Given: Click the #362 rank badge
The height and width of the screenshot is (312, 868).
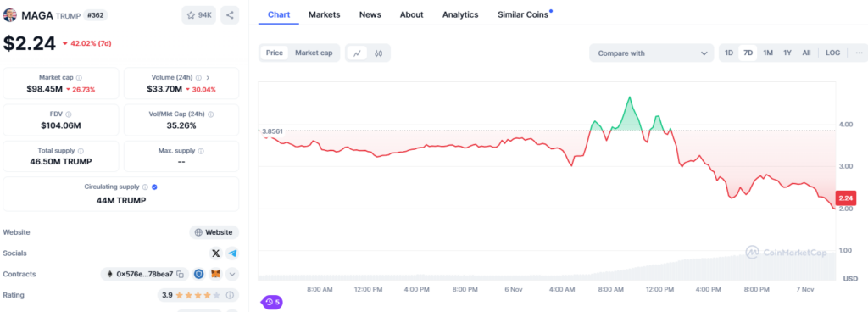Looking at the screenshot, I should point(96,15).
